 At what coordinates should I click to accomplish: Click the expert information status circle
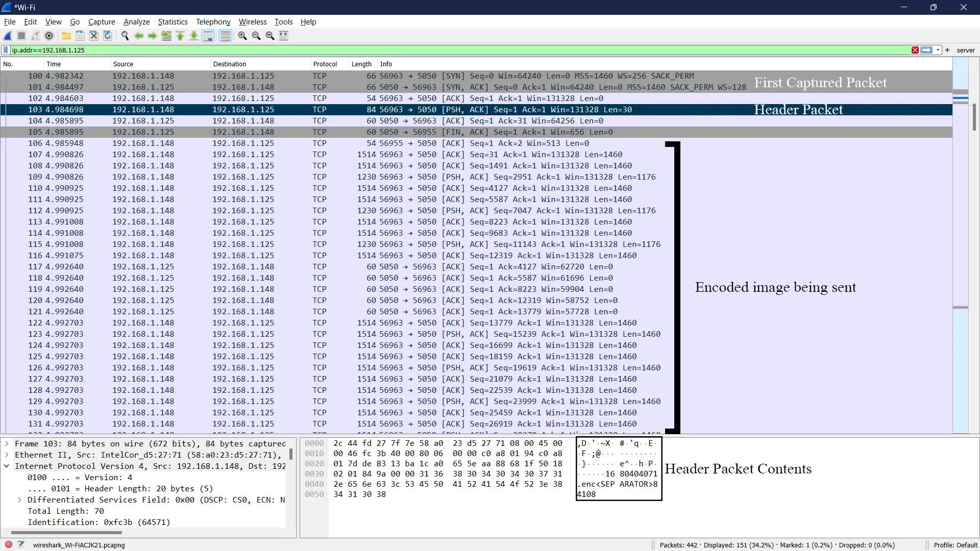9,544
